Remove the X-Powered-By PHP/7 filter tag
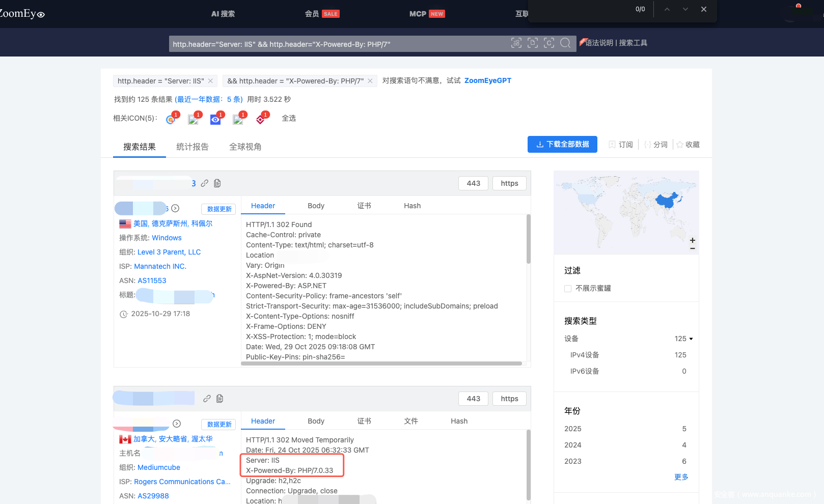The width and height of the screenshot is (824, 504). 370,81
